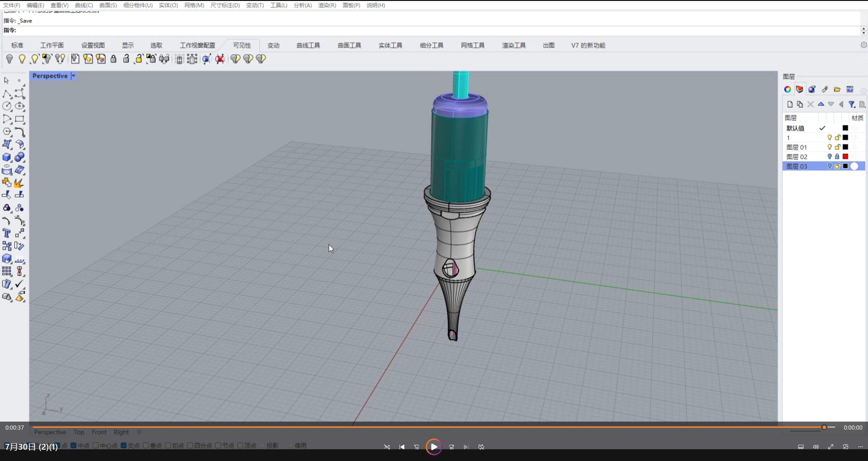Screen dimensions: 868x461
Task: Toggle 节点 (knot) osnap checkbox
Action: (218, 445)
